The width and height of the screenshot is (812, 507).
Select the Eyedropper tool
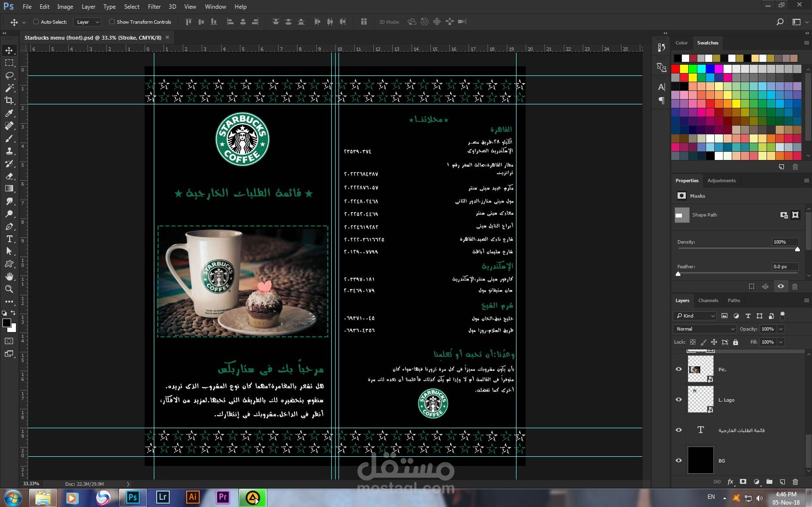pyautogui.click(x=9, y=113)
